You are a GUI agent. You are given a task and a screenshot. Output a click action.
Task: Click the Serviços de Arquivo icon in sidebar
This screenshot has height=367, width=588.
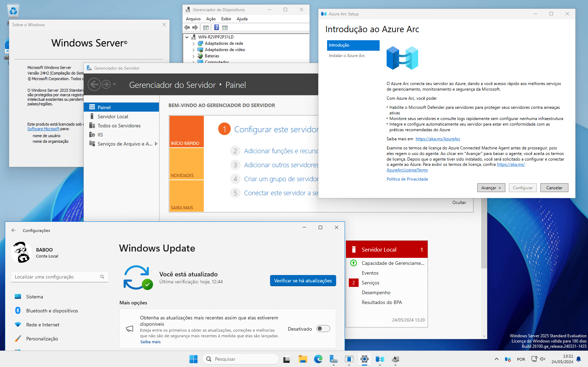[x=92, y=143]
